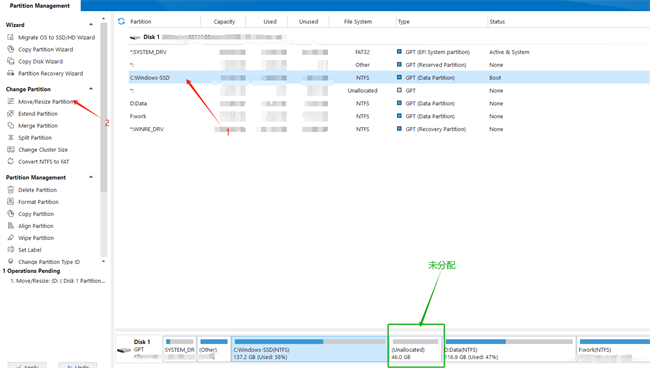Click C:Windows-SSD block in disk map
This screenshot has height=368, width=650.
310,349
